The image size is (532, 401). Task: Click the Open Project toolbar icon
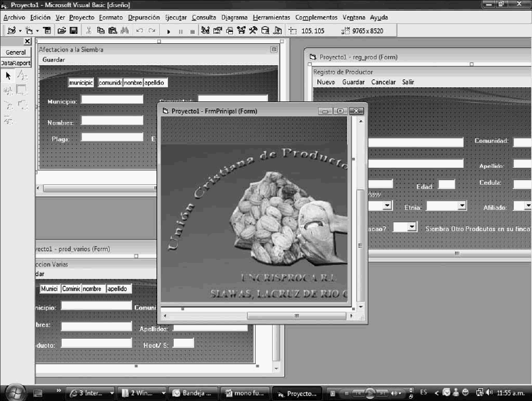(x=61, y=31)
